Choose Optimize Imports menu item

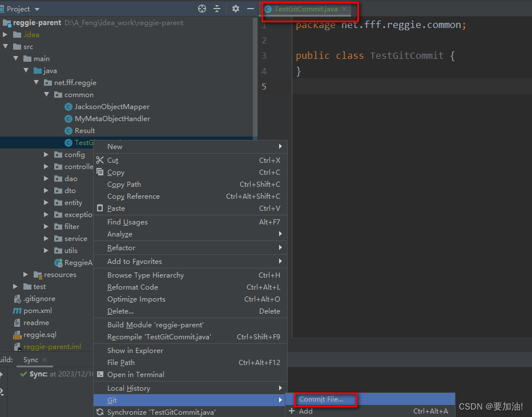(x=190, y=299)
